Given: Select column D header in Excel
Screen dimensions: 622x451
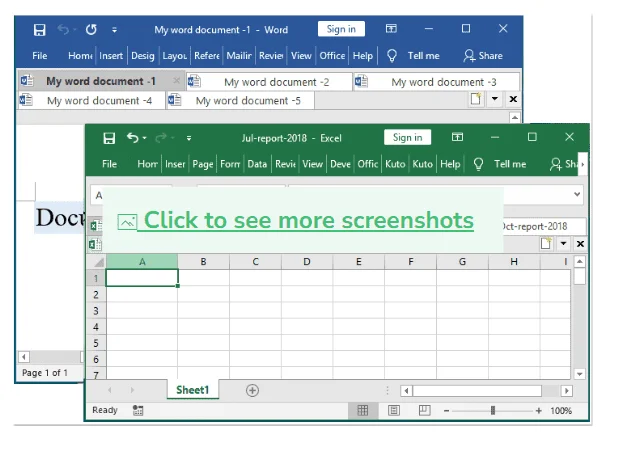Looking at the screenshot, I should click(x=307, y=262).
